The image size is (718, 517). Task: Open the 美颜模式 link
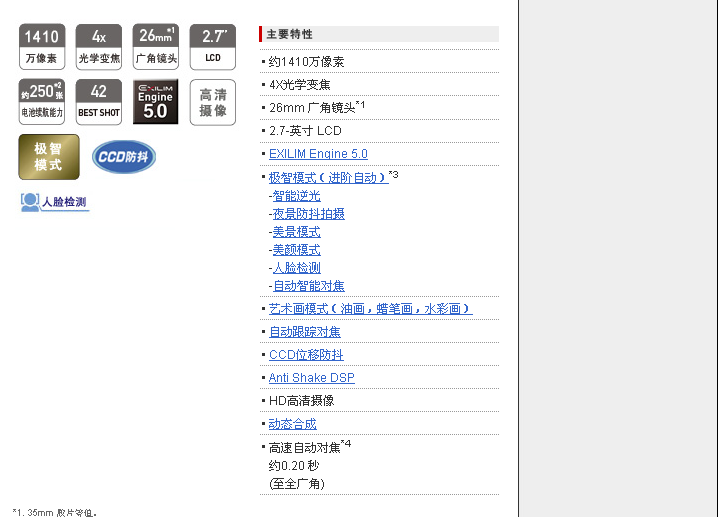[297, 250]
